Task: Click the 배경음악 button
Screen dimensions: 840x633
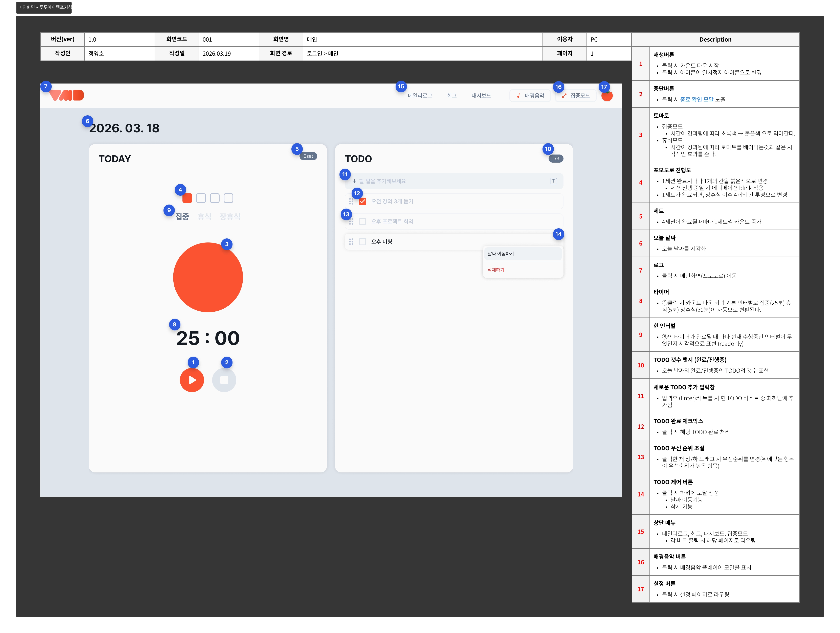Action: pyautogui.click(x=530, y=96)
